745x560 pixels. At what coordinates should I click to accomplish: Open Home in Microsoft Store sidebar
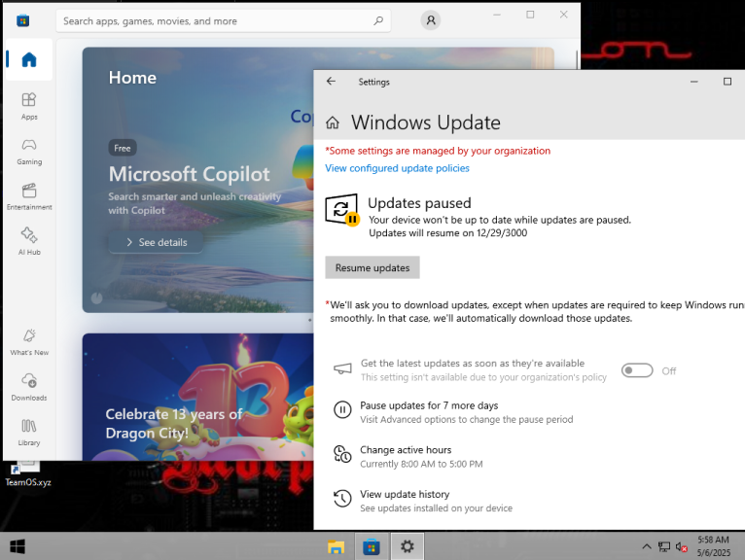pyautogui.click(x=28, y=60)
